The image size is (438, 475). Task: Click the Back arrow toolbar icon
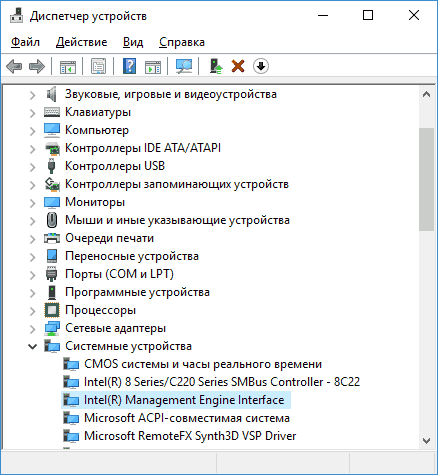click(14, 66)
